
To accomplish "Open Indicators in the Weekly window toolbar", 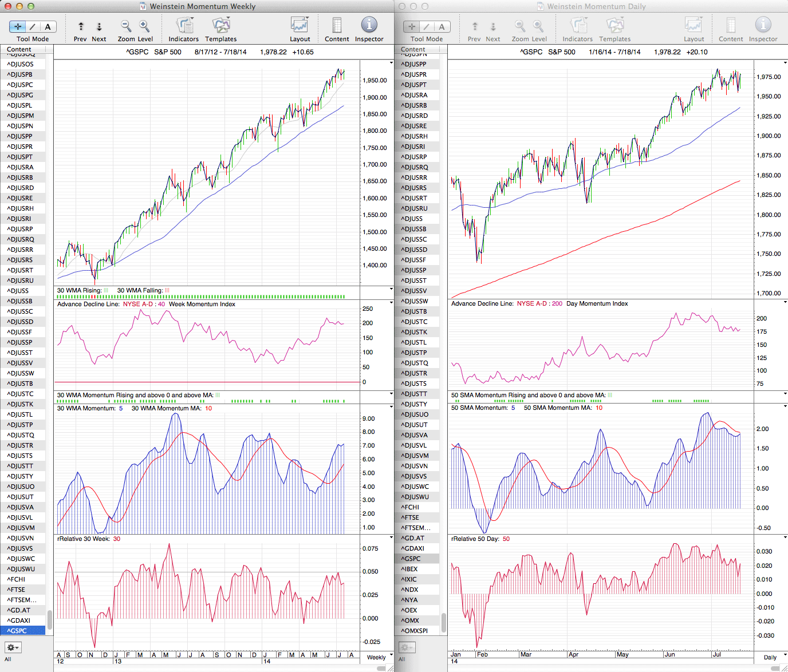I will (x=184, y=26).
